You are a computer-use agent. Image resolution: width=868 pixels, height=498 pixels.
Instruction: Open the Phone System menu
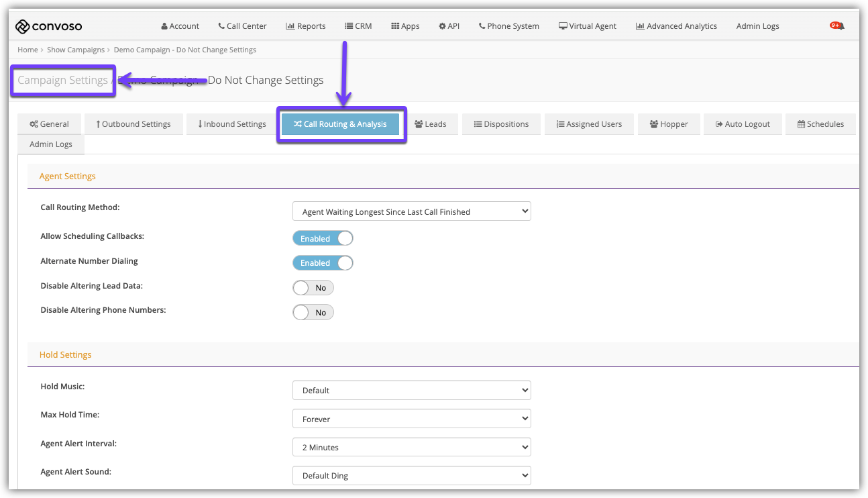click(x=508, y=26)
